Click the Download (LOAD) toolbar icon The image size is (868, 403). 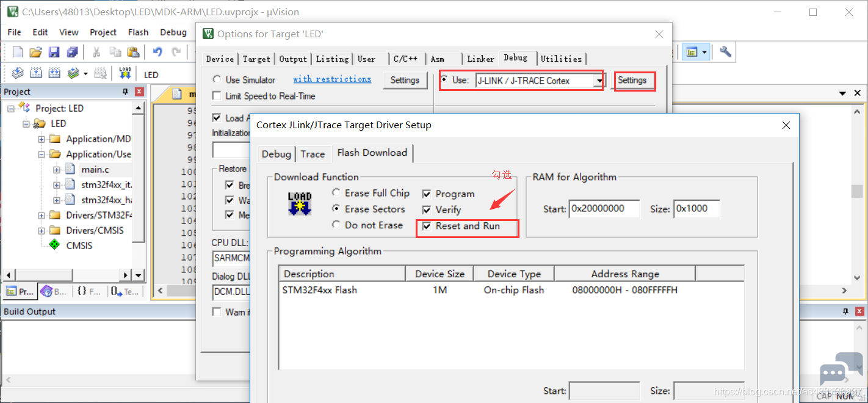[x=125, y=73]
